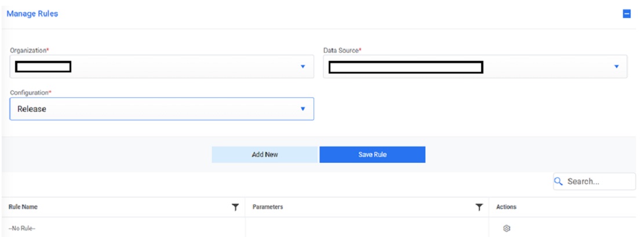Collapse the Manage Rules panel

click(627, 14)
